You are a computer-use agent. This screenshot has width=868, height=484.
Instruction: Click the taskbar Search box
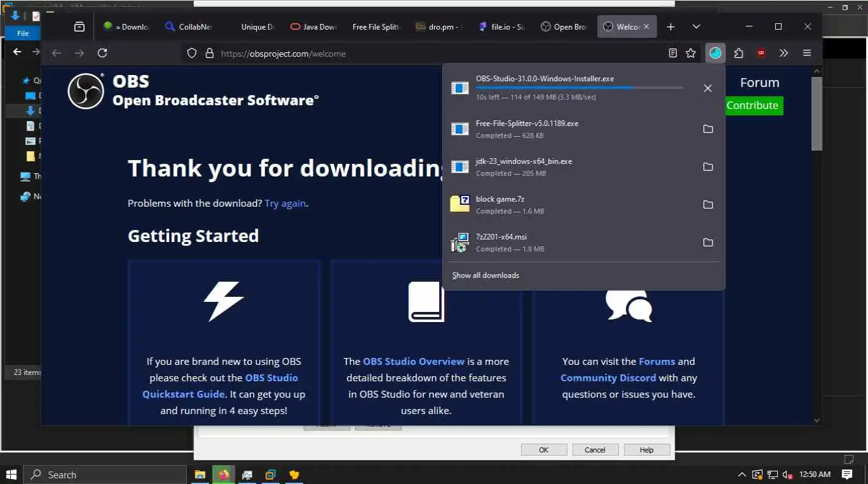[105, 475]
